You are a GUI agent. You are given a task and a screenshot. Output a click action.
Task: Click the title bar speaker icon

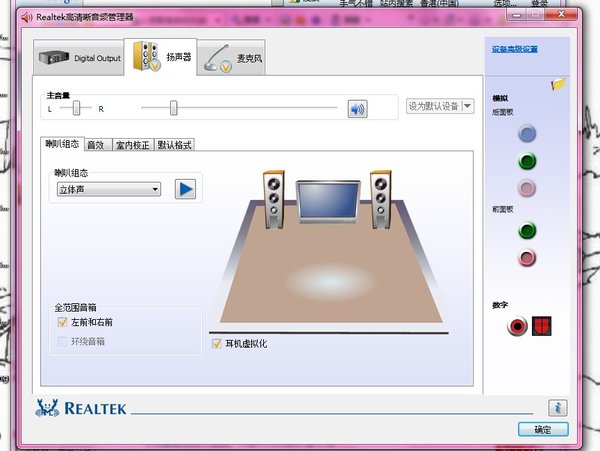(26, 17)
